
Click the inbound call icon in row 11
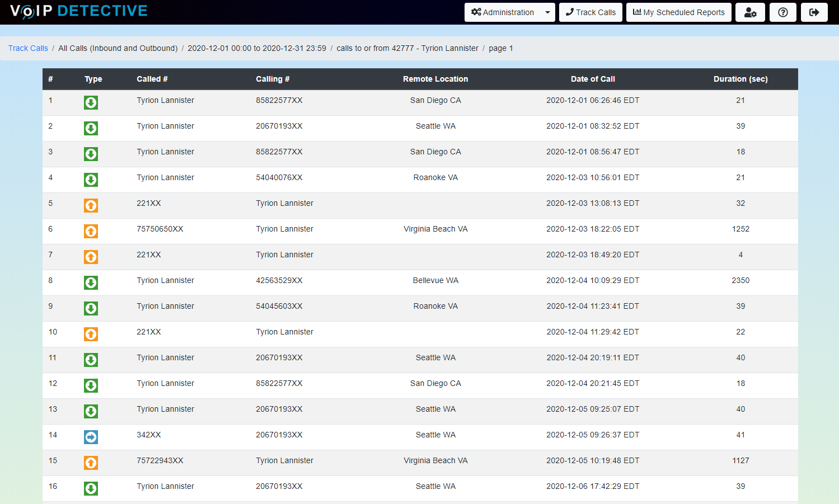[91, 360]
